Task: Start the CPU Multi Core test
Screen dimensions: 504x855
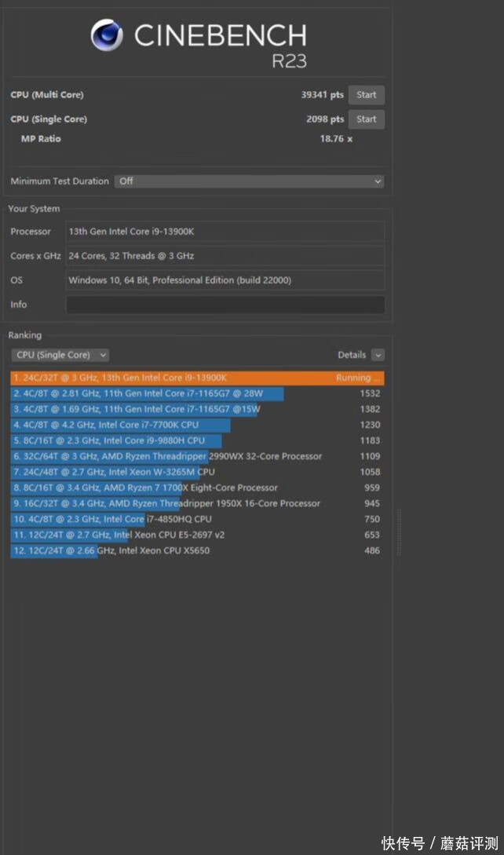Action: 366,95
